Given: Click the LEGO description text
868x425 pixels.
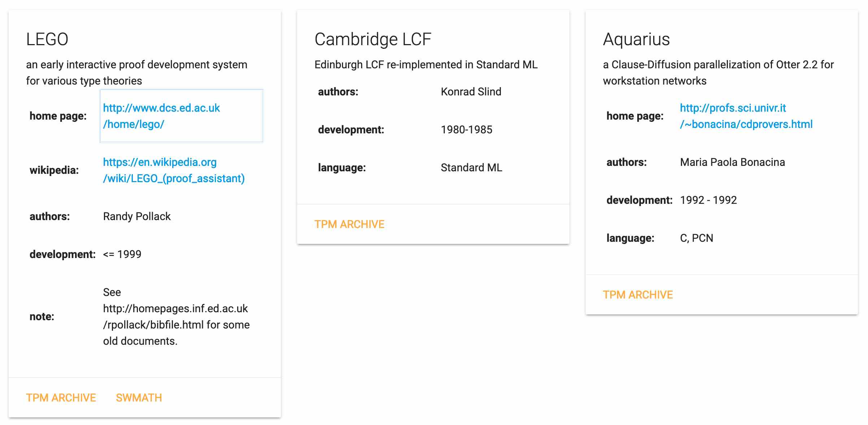Looking at the screenshot, I should tap(137, 73).
